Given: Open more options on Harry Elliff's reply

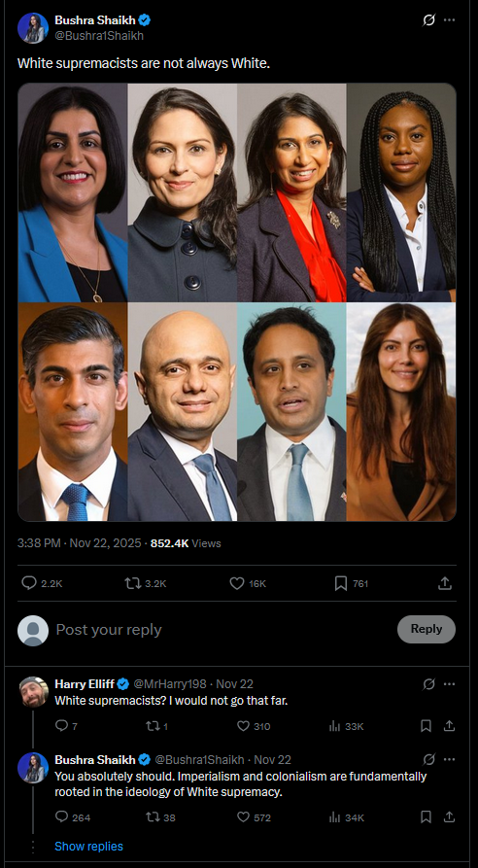Looking at the screenshot, I should point(449,684).
